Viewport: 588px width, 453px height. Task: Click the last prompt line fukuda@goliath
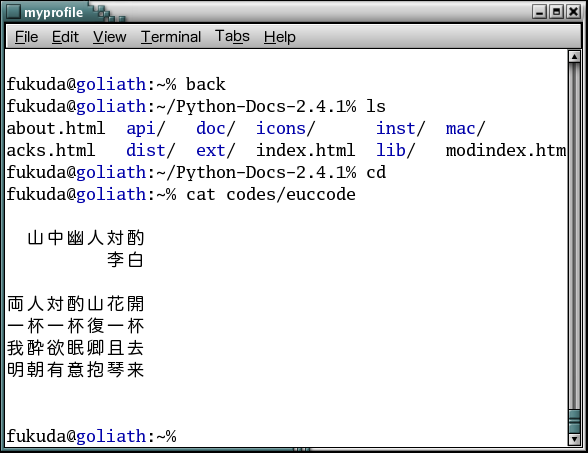point(92,436)
